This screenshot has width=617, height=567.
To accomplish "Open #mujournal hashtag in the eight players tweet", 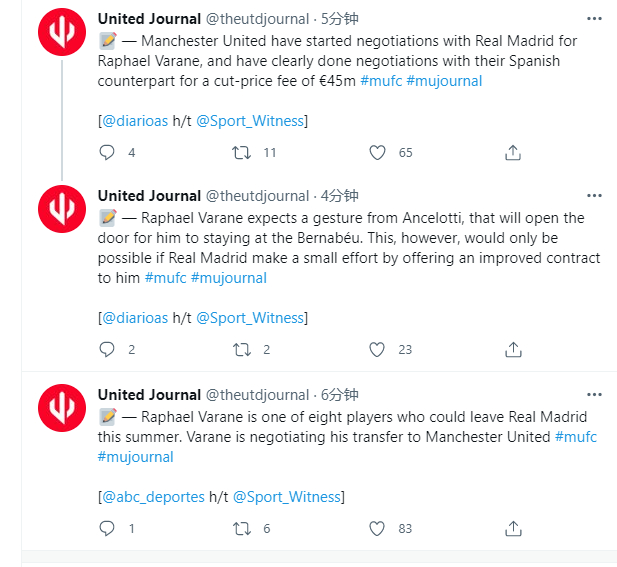I will pos(135,457).
